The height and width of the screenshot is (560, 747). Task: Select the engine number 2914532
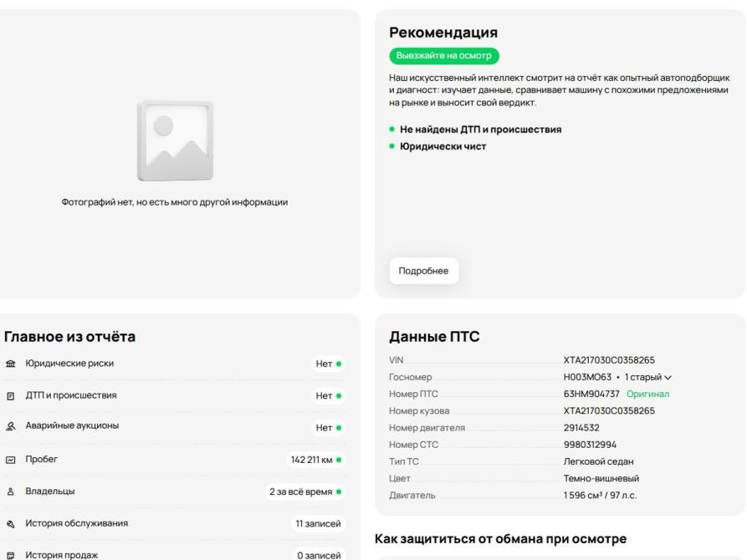point(581,428)
